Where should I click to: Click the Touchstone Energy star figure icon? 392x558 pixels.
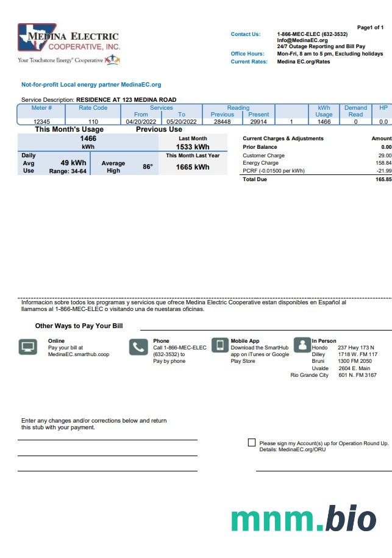[x=113, y=60]
